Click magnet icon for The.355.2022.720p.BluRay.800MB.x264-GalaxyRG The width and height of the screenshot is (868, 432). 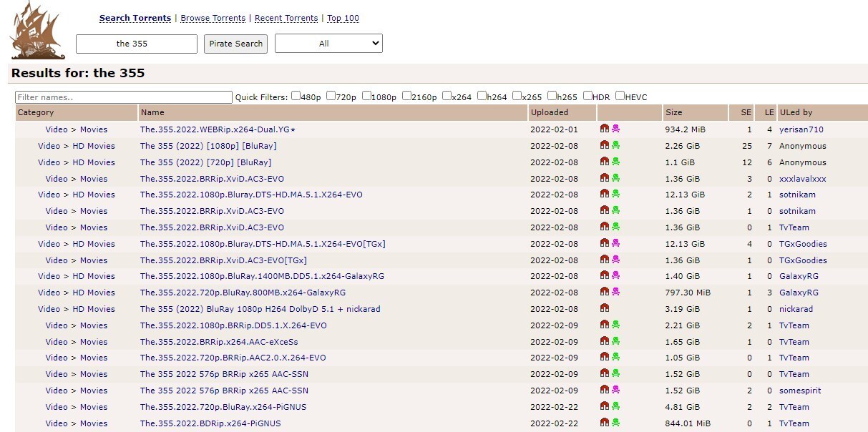click(x=604, y=293)
